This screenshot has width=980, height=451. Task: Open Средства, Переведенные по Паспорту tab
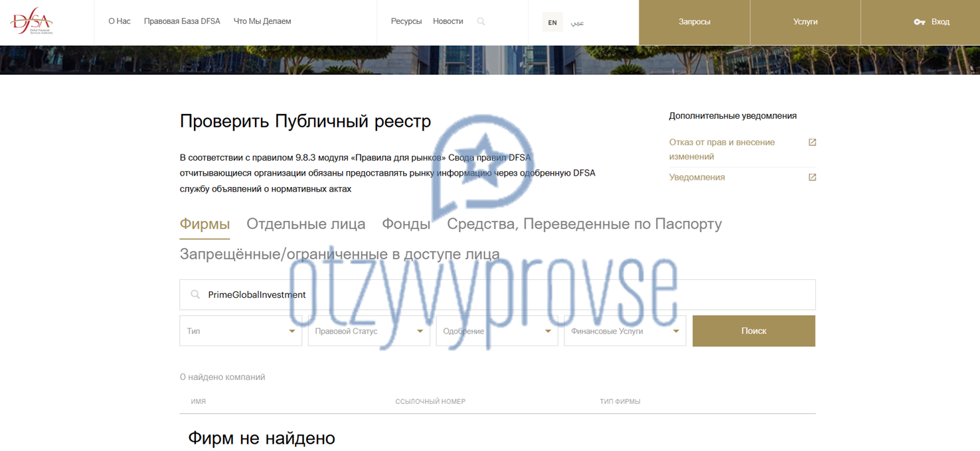point(584,224)
